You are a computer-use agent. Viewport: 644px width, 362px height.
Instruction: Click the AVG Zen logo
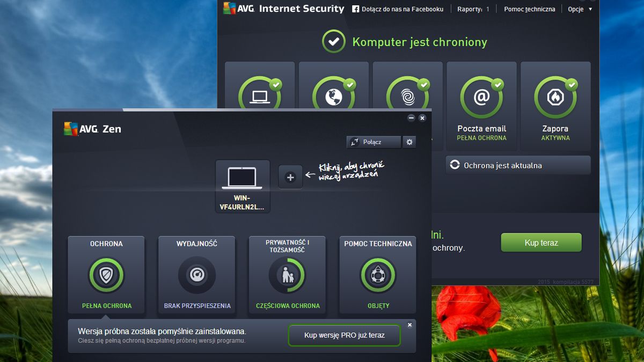(x=93, y=129)
